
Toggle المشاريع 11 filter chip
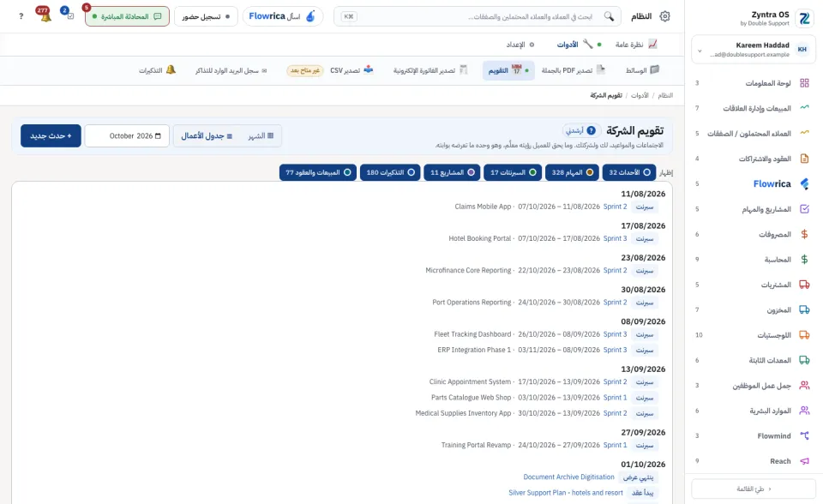(452, 172)
